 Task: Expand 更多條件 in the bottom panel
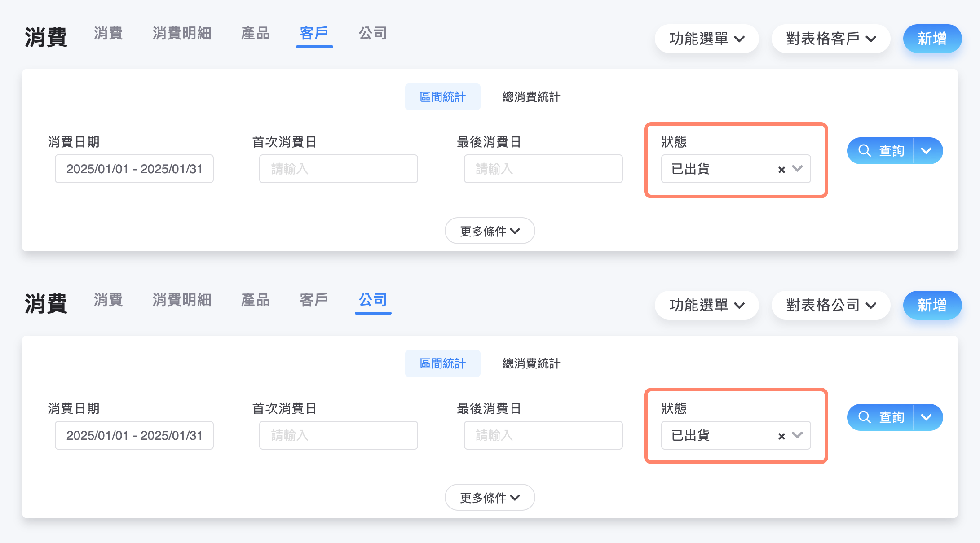490,497
